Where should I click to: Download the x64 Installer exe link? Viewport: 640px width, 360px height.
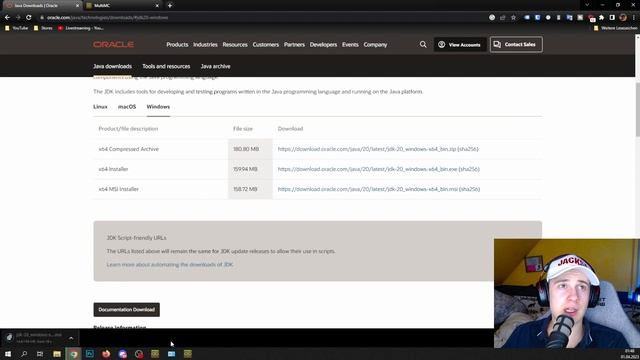coord(367,169)
